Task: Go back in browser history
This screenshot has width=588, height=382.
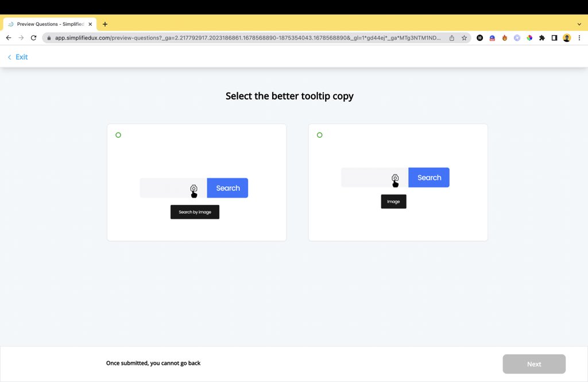Action: click(x=9, y=38)
